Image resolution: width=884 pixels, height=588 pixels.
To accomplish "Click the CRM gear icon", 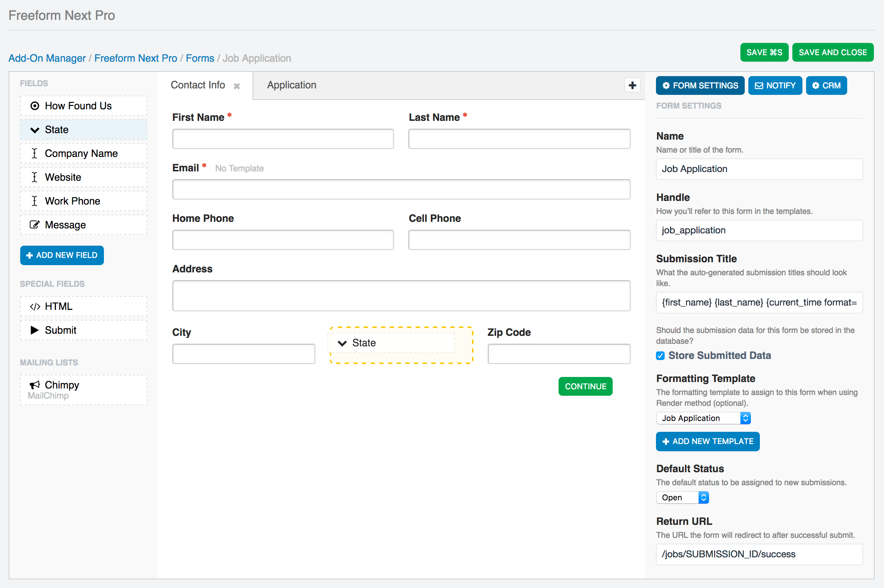I will point(816,86).
